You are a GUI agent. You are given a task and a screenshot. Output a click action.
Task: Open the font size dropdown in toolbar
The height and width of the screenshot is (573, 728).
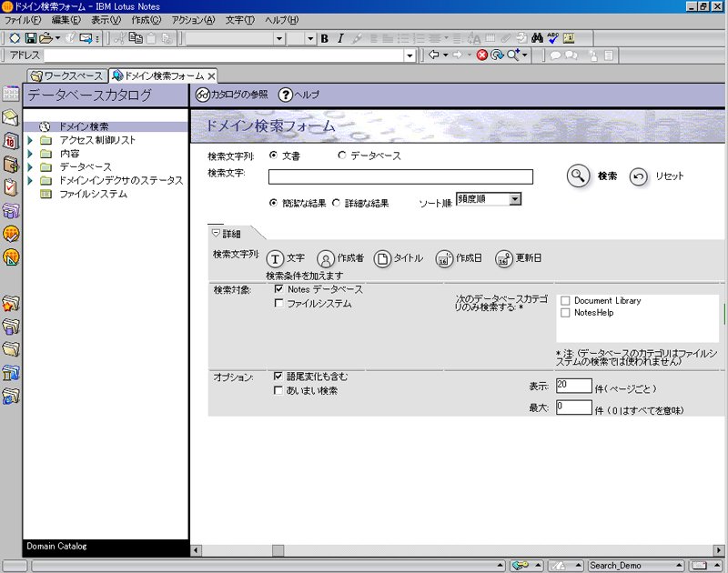tap(310, 38)
